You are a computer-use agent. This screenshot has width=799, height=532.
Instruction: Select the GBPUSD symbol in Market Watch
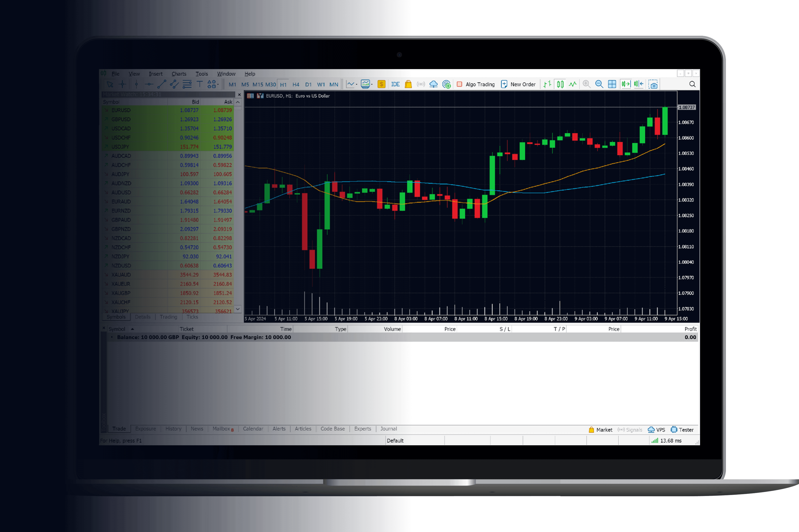(x=121, y=119)
